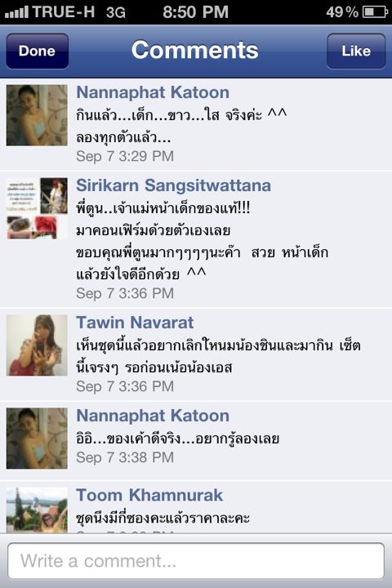Open the Nannaphat Katoon name above 3:38 PM comment

click(153, 416)
